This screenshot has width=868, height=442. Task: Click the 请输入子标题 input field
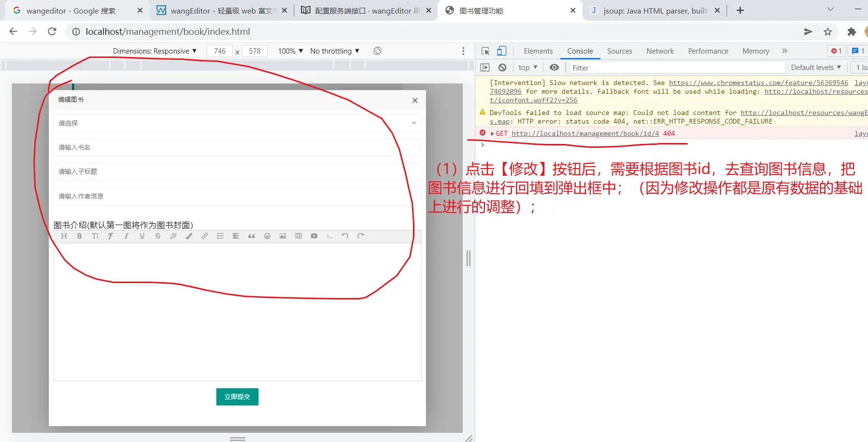click(237, 171)
